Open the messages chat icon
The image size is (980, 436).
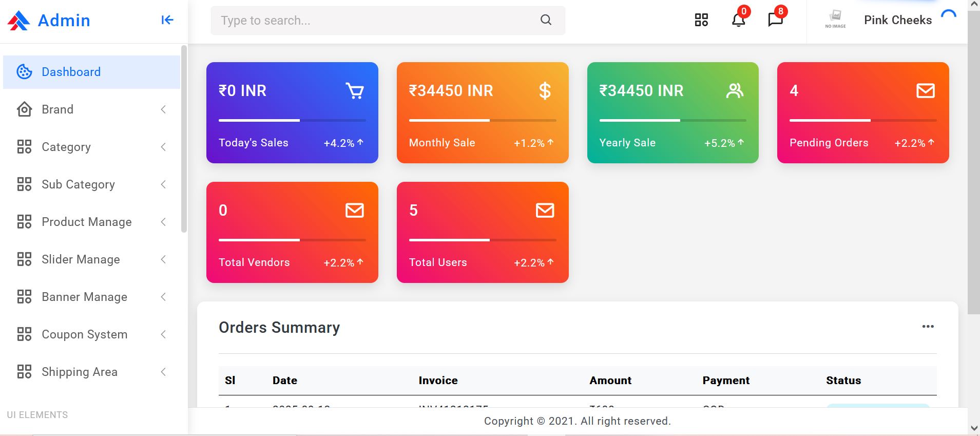775,20
